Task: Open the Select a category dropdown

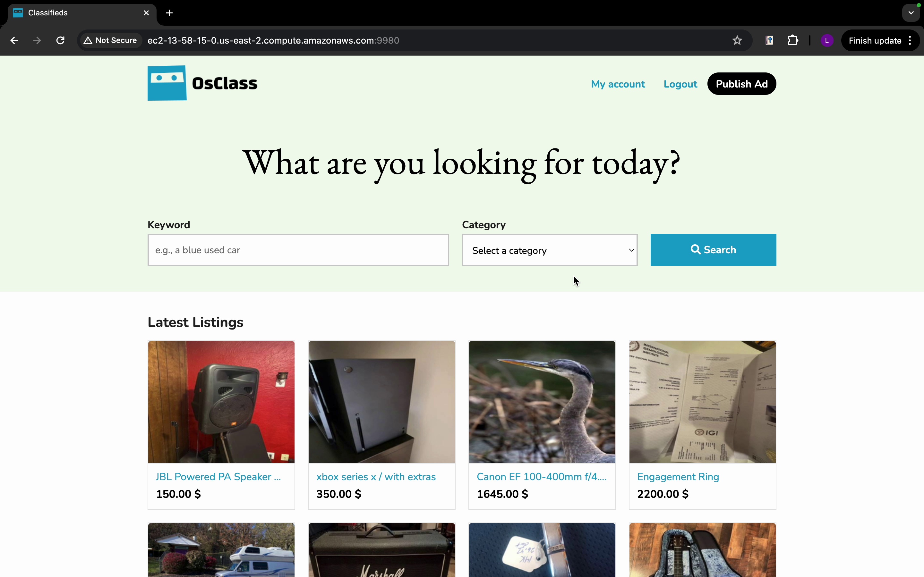Action: tap(550, 250)
